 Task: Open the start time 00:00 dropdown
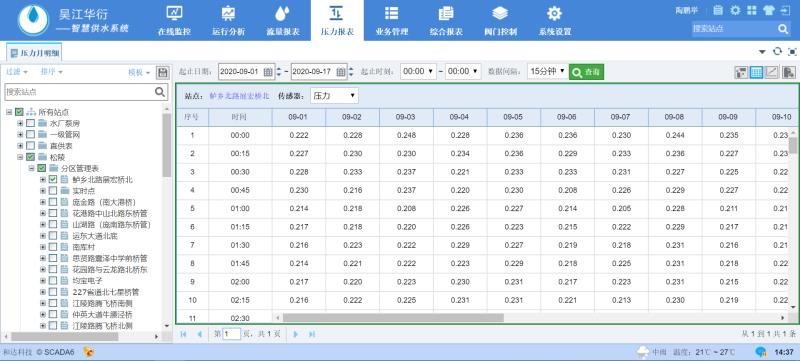tap(418, 71)
